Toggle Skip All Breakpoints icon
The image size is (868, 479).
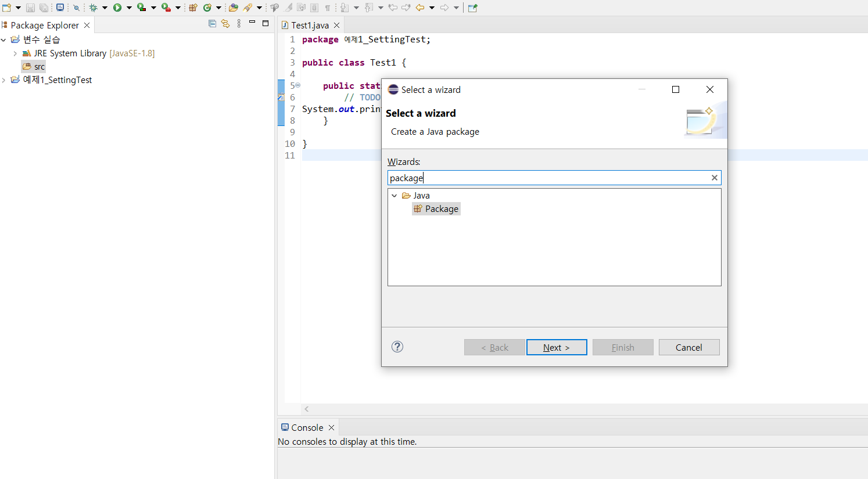[x=77, y=8]
